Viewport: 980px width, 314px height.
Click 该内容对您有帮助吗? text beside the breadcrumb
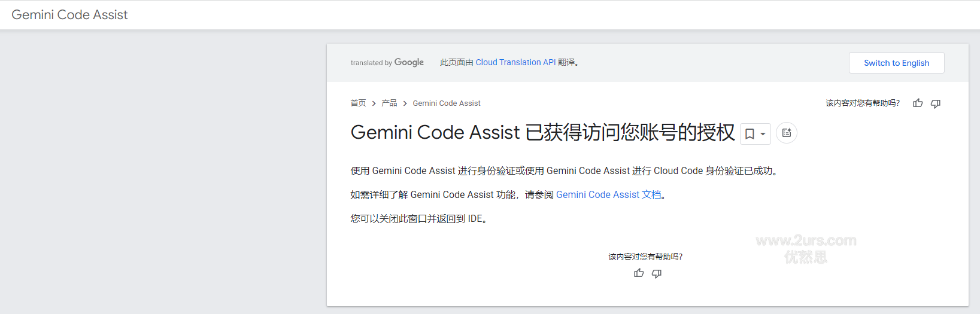[863, 103]
